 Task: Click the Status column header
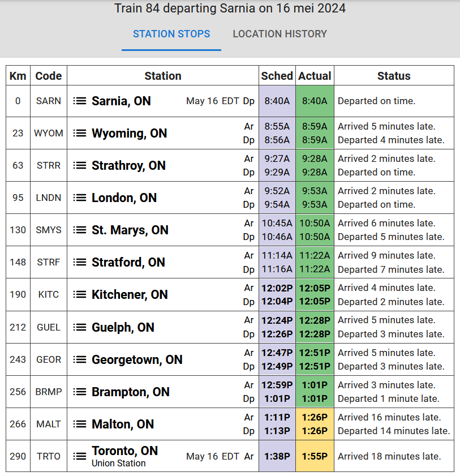pos(394,76)
